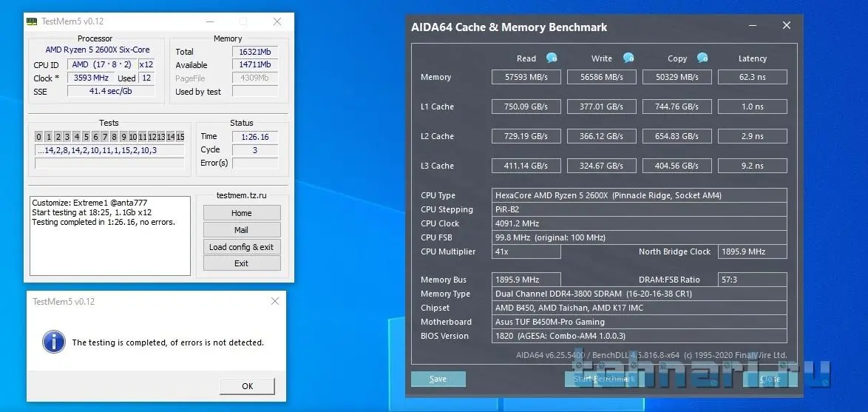Click the Memory Type DDR4-3800 field
Image resolution: width=868 pixels, height=412 pixels.
pyautogui.click(x=640, y=294)
